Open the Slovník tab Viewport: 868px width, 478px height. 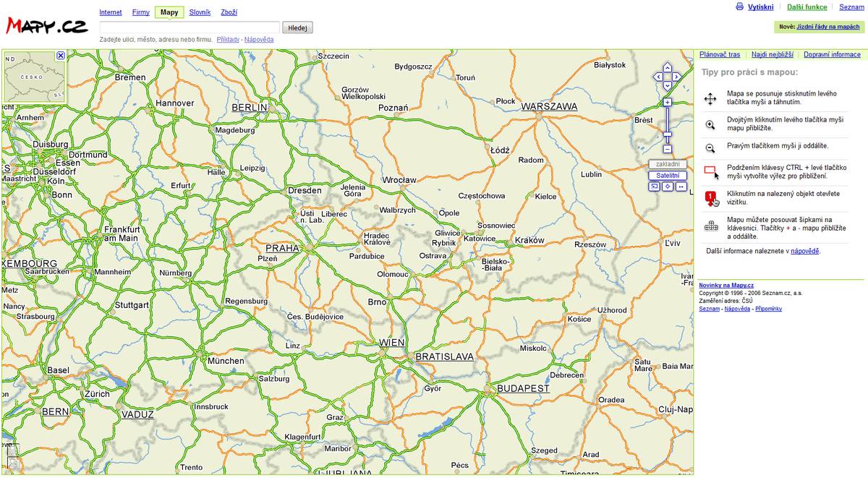pyautogui.click(x=200, y=12)
